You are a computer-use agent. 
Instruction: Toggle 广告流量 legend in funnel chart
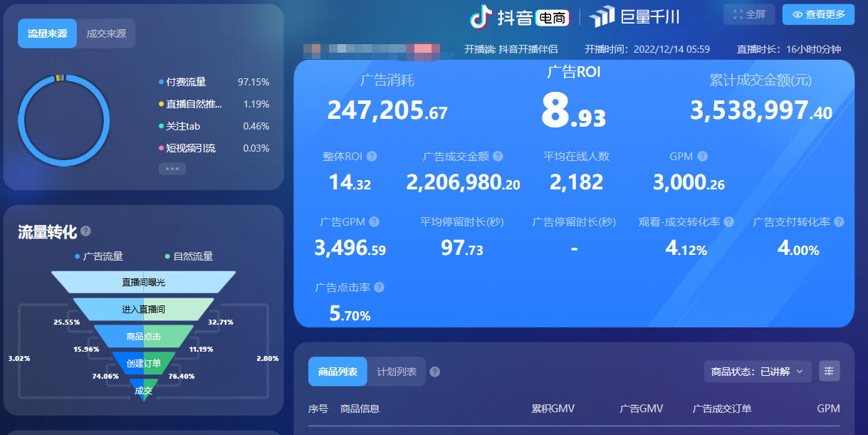(98, 256)
